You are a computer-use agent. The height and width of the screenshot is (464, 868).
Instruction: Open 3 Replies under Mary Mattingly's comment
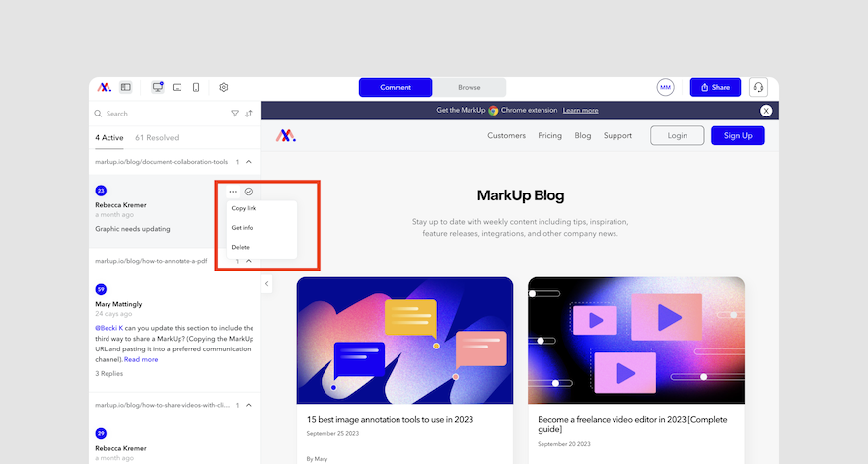(109, 373)
